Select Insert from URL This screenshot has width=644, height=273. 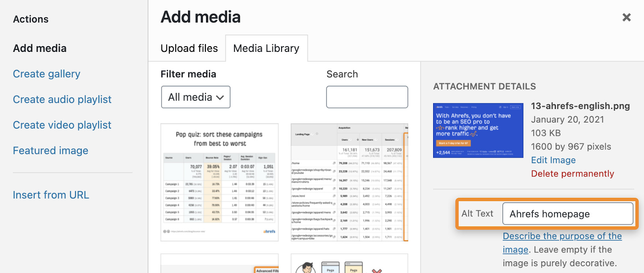[51, 195]
